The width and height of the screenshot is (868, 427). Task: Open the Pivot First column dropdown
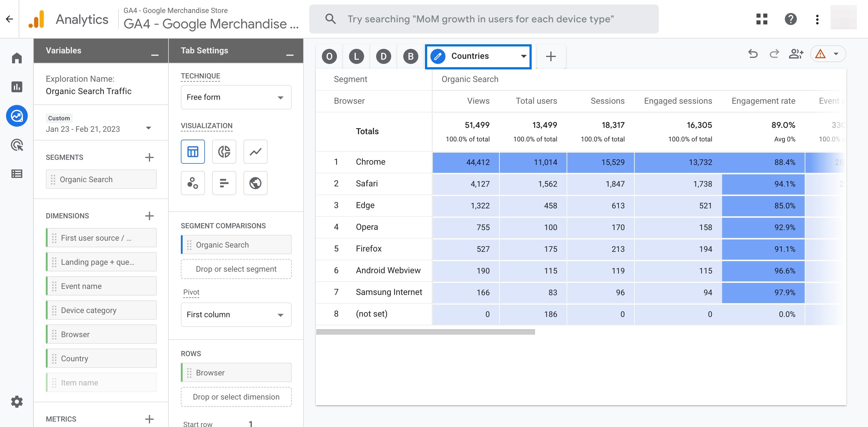click(236, 315)
